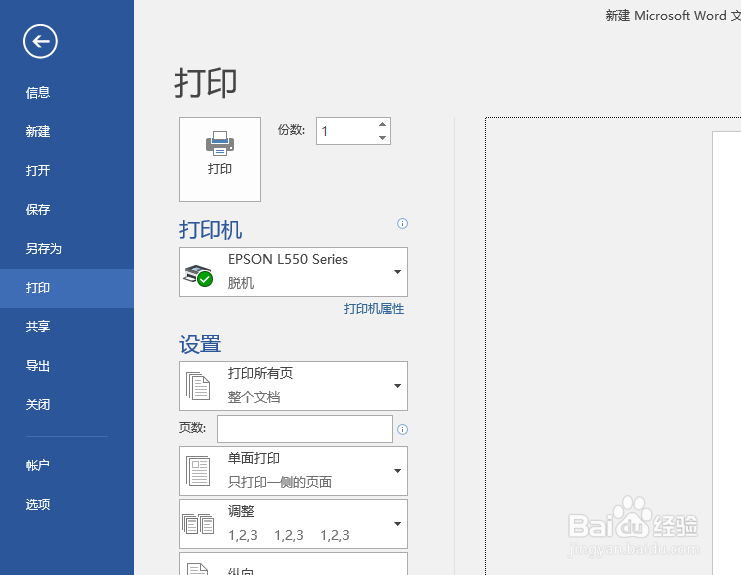Click 关闭 in the sidebar
Screen dimensions: 741x575
click(38, 405)
